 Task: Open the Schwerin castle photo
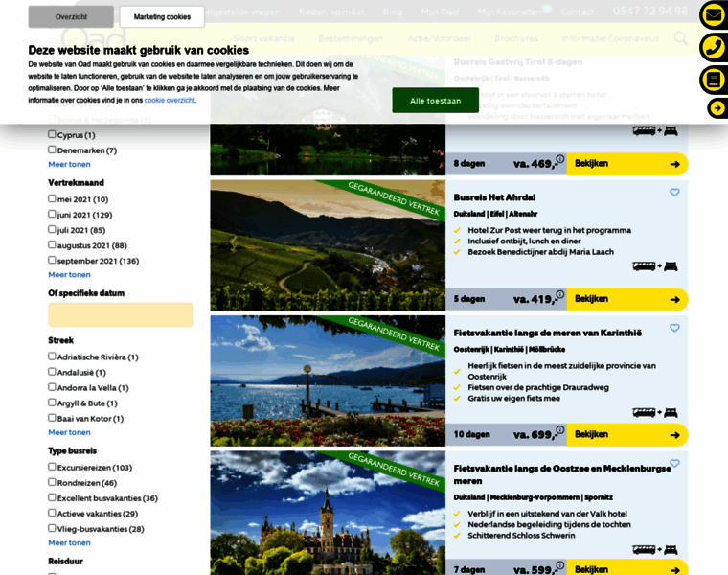click(328, 513)
